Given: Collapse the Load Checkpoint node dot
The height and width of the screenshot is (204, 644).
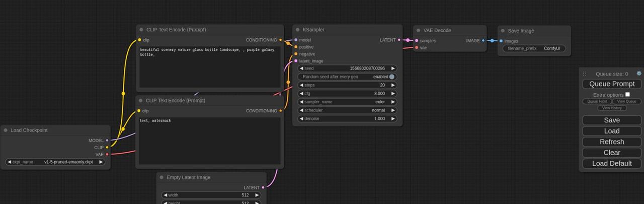Looking at the screenshot, I should click(x=6, y=130).
